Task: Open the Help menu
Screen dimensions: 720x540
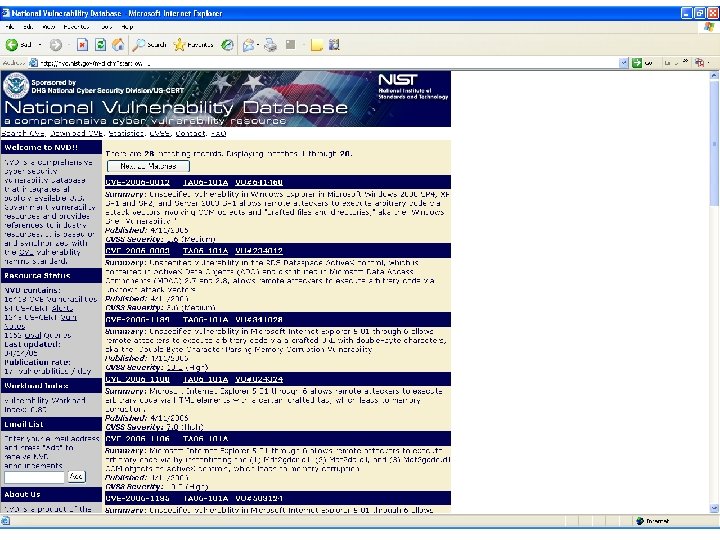Action: [127, 27]
